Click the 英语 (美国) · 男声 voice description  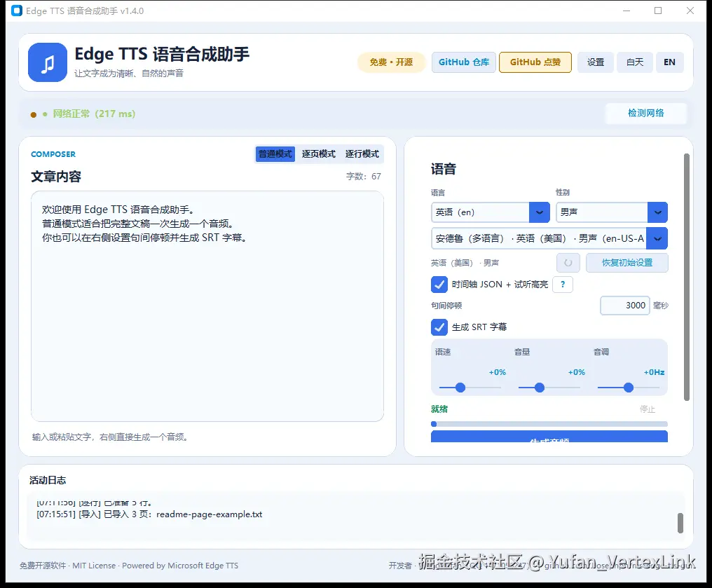coord(465,263)
